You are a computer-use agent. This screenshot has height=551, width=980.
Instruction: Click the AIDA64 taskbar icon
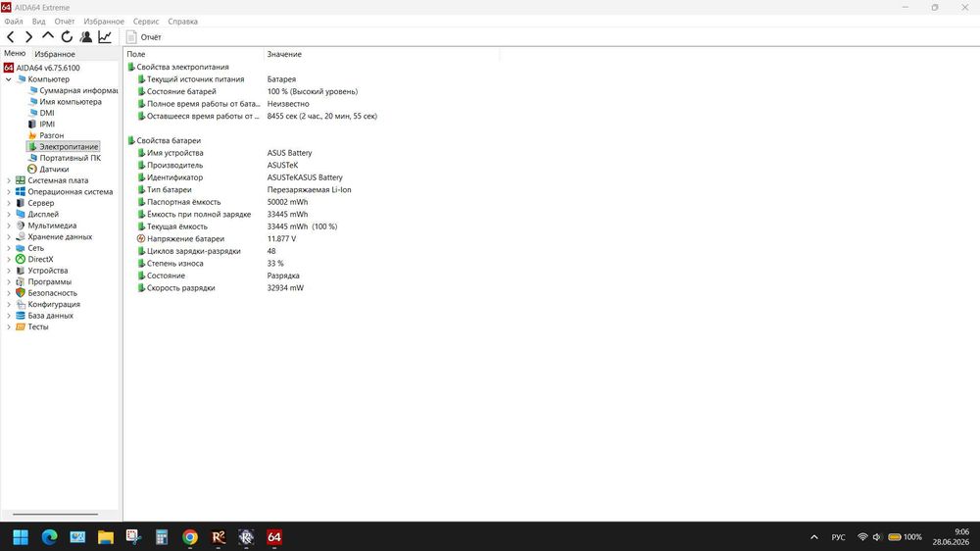(x=274, y=537)
